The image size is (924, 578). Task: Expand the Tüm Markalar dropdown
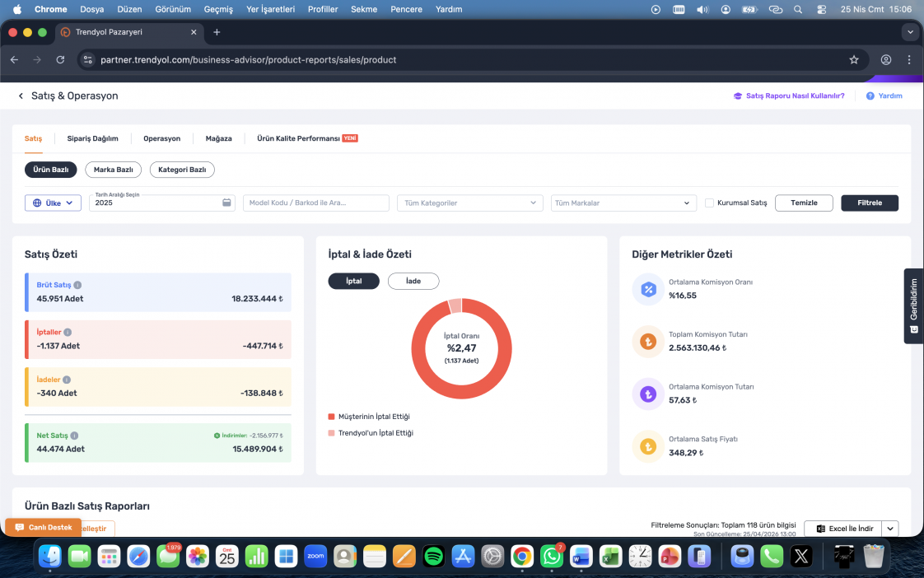623,203
